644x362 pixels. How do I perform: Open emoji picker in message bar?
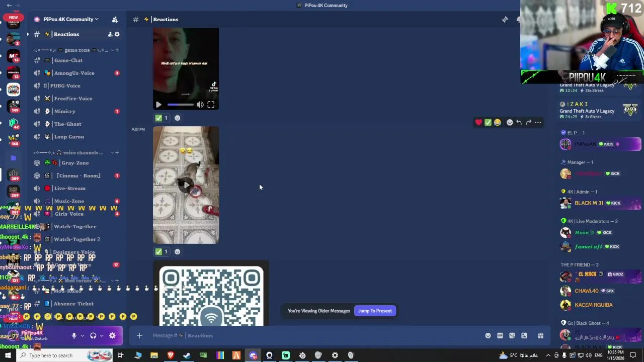[488, 335]
